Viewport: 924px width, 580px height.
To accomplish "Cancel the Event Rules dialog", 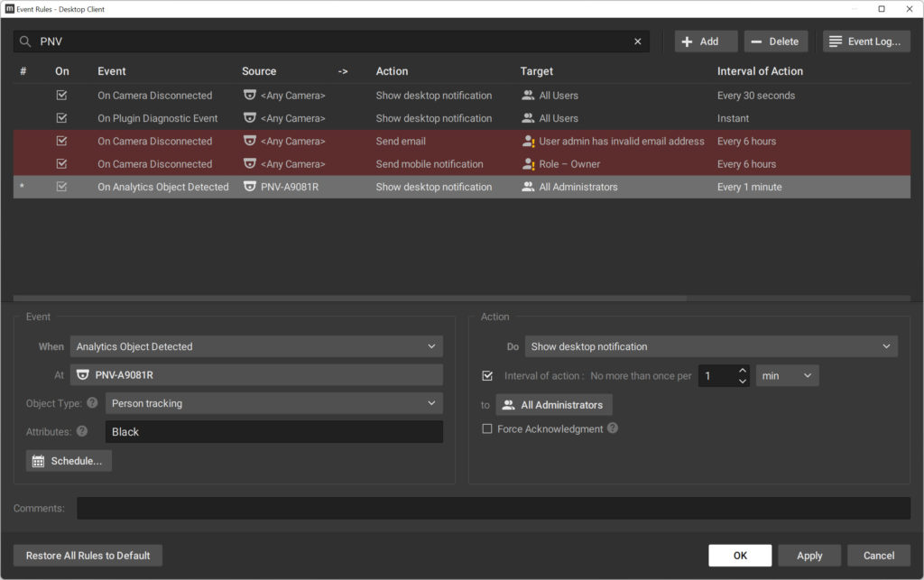I will click(x=879, y=556).
